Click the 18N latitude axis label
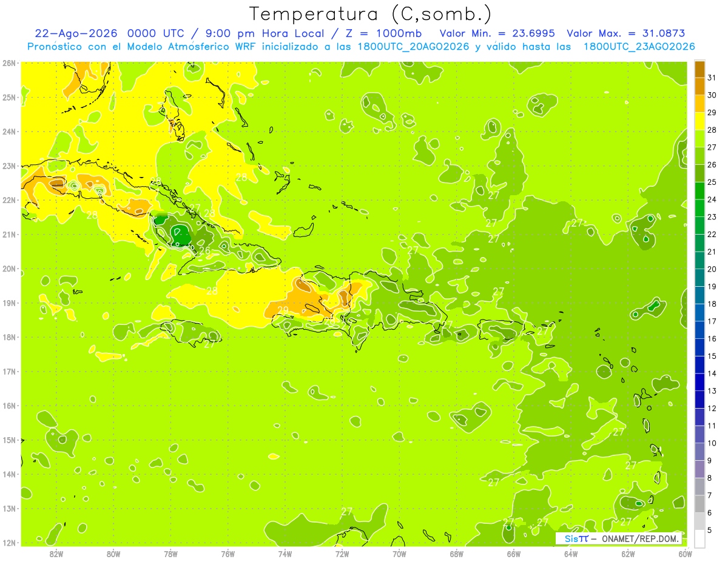Viewport: 728px width, 562px height. pos(9,337)
